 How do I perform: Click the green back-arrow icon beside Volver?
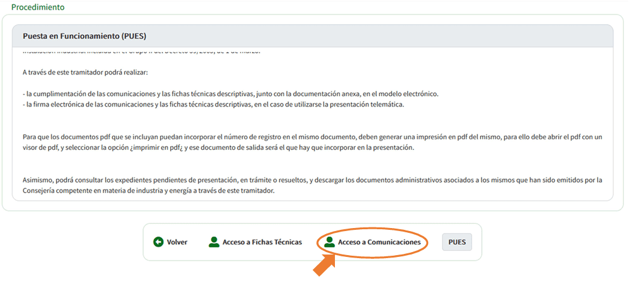(158, 242)
